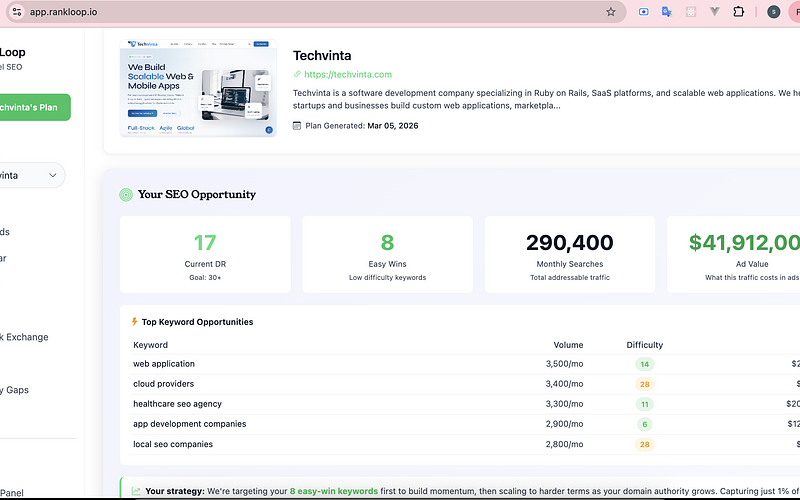Click the gray V-shaped extension icon
The image size is (800, 500).
(x=714, y=11)
